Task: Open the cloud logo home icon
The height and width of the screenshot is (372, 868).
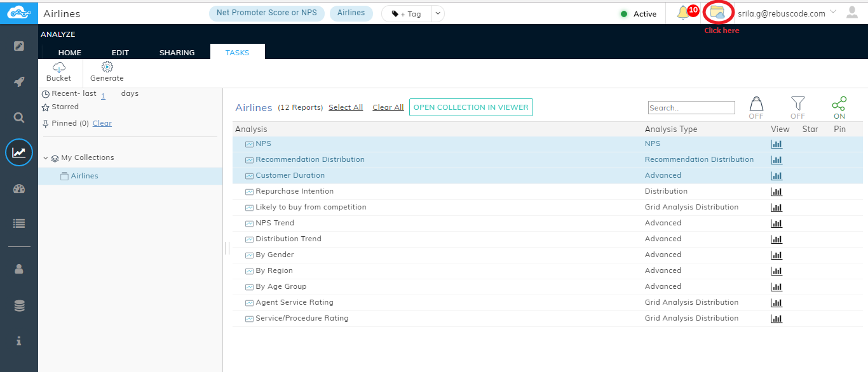Action: click(x=18, y=12)
